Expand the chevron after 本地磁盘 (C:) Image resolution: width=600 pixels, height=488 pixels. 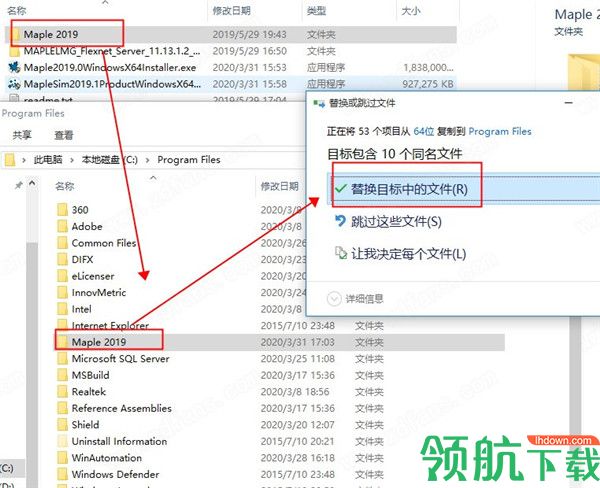click(148, 160)
